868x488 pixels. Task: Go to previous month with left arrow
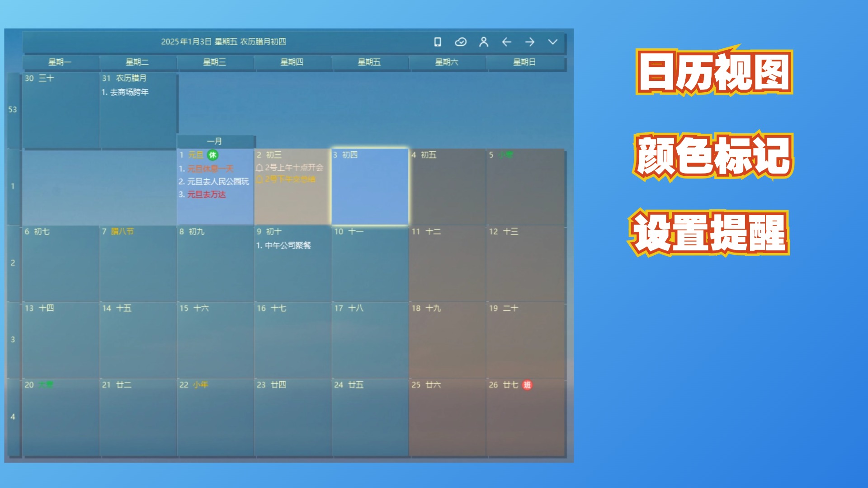[506, 42]
